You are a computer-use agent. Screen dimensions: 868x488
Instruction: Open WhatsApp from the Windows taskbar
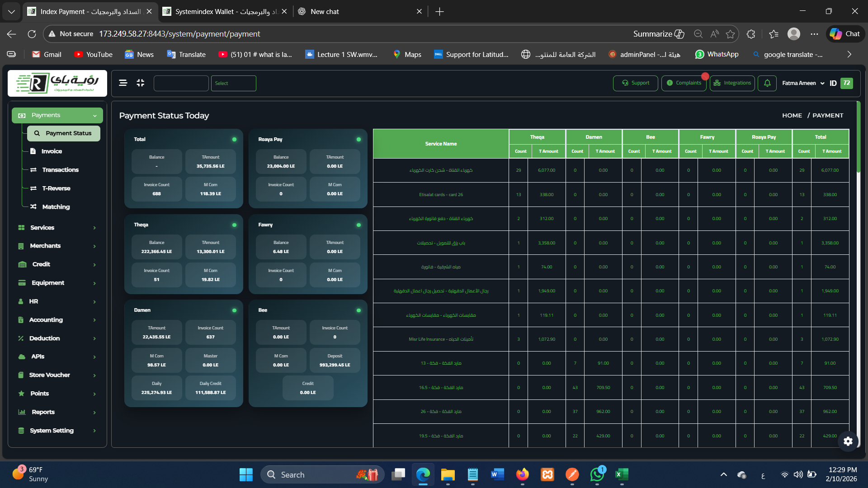point(597,474)
